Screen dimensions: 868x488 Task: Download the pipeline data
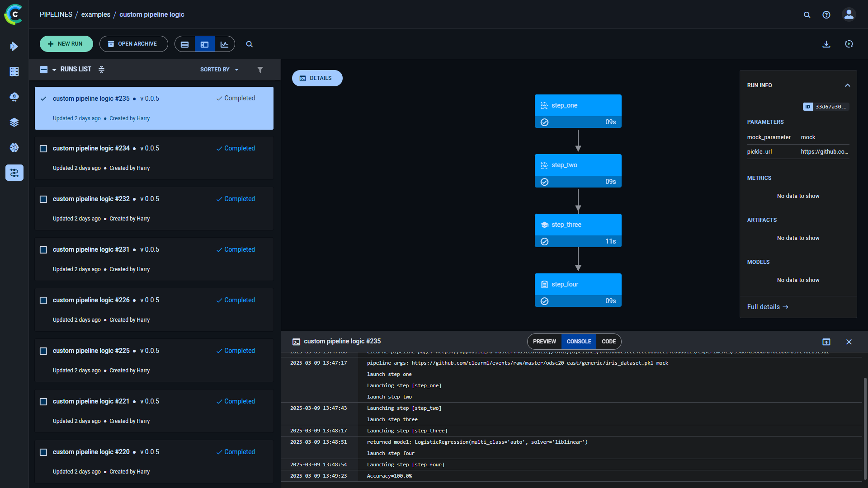pyautogui.click(x=826, y=44)
